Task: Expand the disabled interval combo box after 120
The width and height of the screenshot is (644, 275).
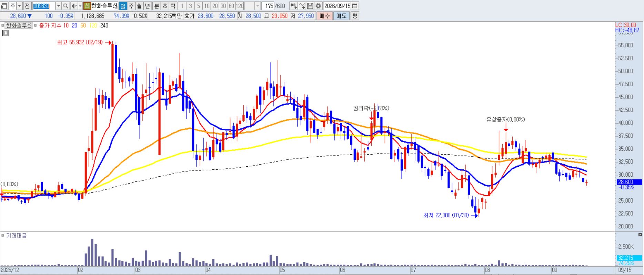Action: click(258, 6)
